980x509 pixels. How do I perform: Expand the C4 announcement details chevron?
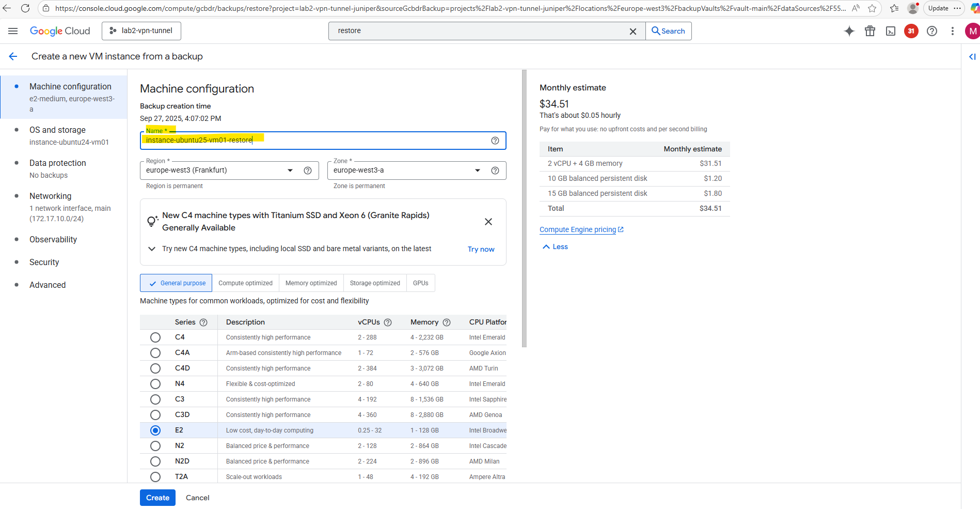click(x=152, y=249)
